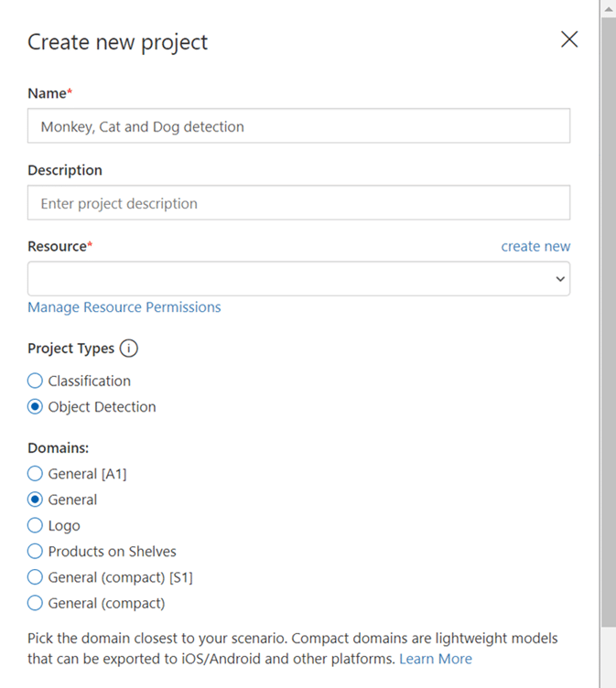Screen dimensions: 616x688
Task: Click the scrollbar up arrow
Action: click(x=609, y=9)
